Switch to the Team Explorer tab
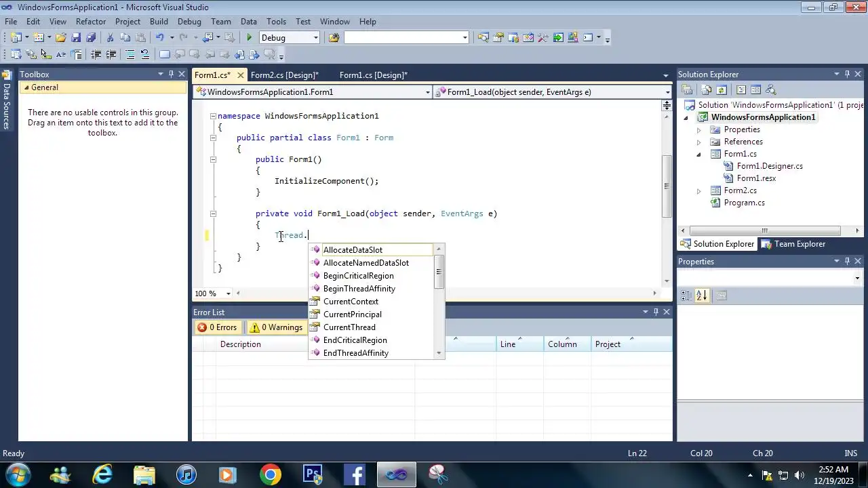 point(793,244)
